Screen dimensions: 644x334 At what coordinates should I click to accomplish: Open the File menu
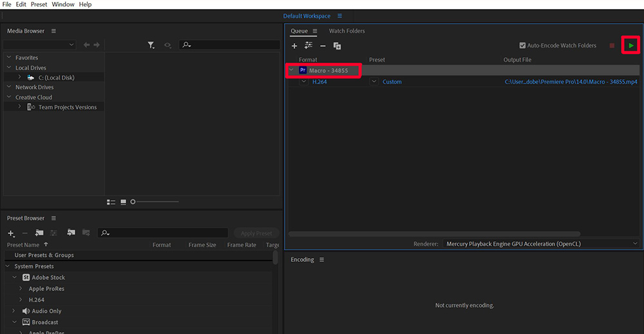[6, 4]
